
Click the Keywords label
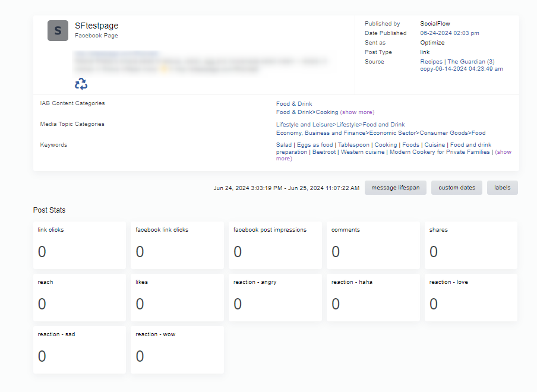53,145
